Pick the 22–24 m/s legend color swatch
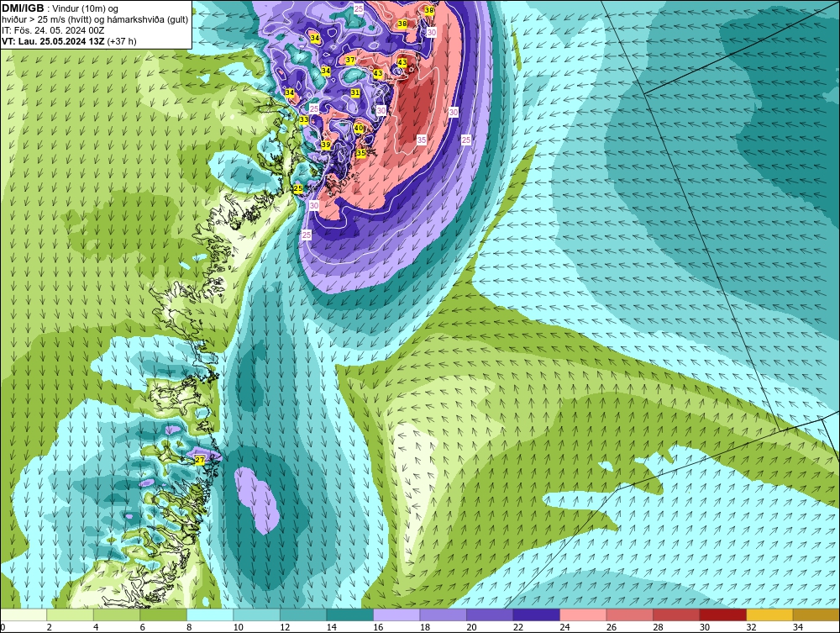840x633 pixels. pos(536,615)
